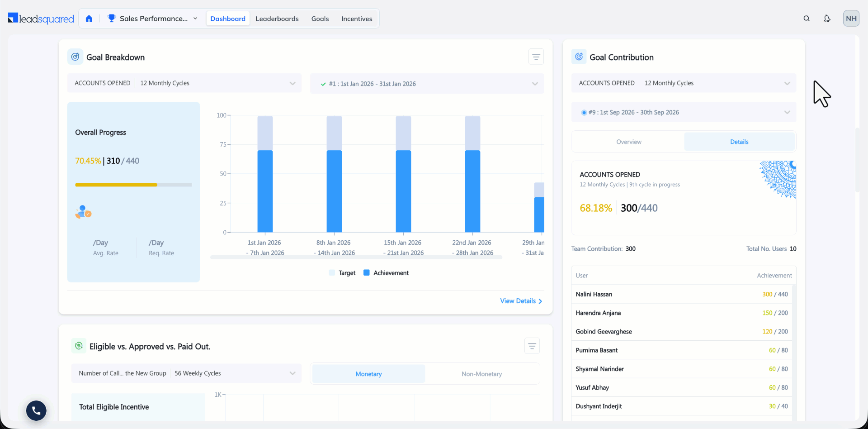The height and width of the screenshot is (429, 868).
Task: Open the #9 1st Sep 2026 period dropdown
Action: point(684,112)
